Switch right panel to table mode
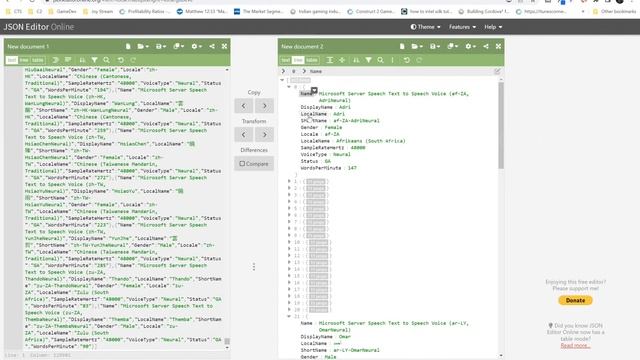Image resolution: width=640 pixels, height=360 pixels. [x=311, y=60]
